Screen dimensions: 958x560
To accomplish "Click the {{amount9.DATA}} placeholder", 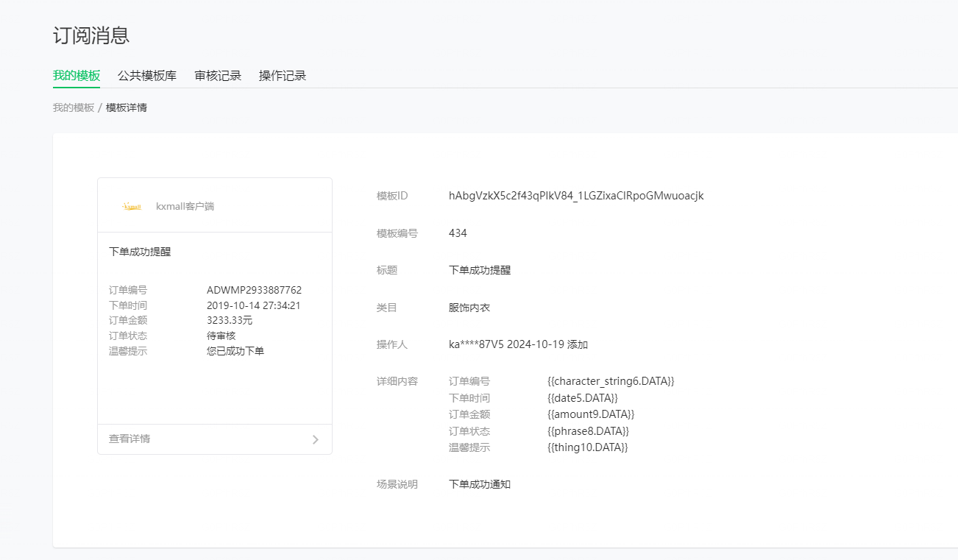I will (591, 414).
